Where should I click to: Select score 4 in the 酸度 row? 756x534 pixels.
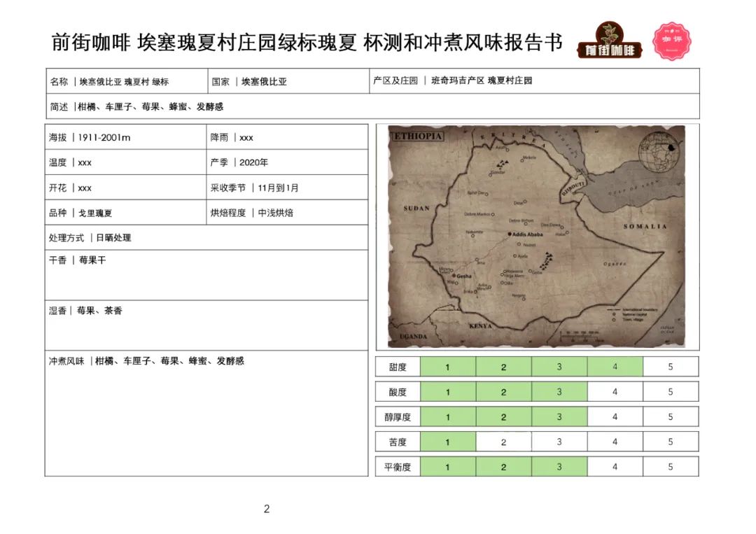click(x=615, y=392)
